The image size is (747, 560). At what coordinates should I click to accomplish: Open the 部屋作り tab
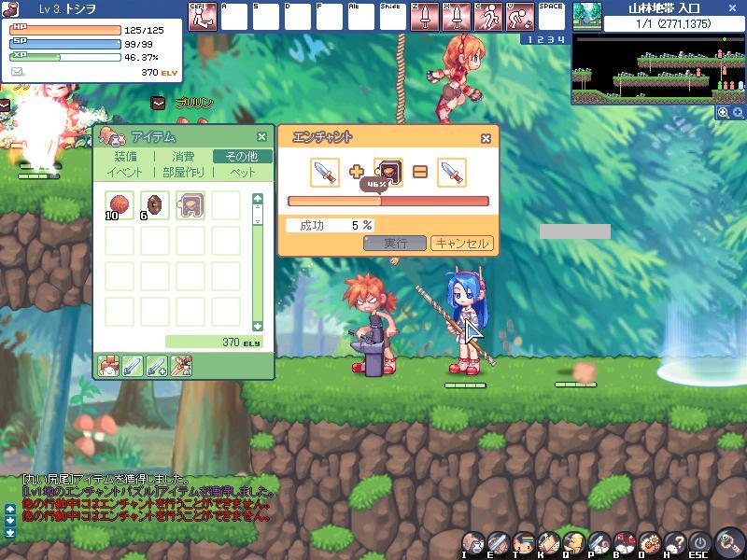tap(183, 172)
